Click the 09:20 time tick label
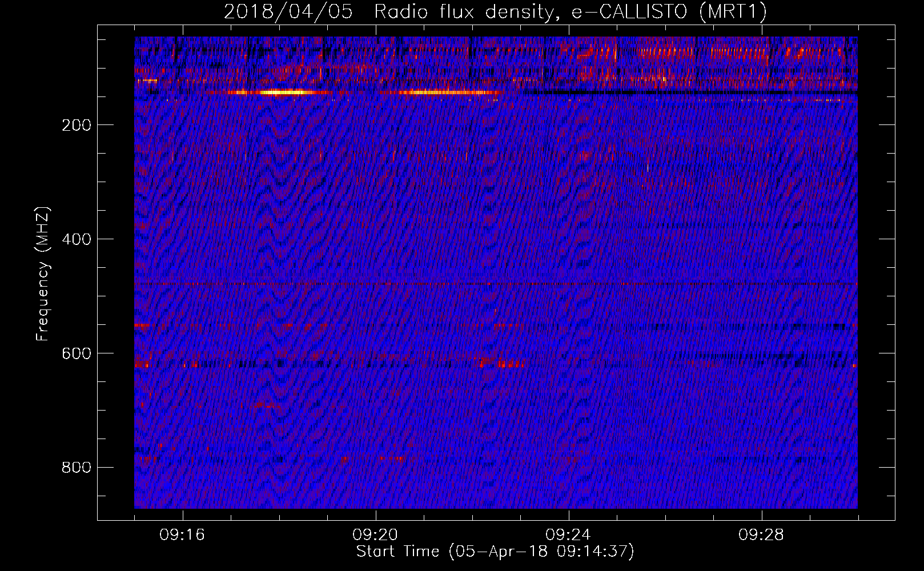The width and height of the screenshot is (924, 571). click(x=375, y=535)
